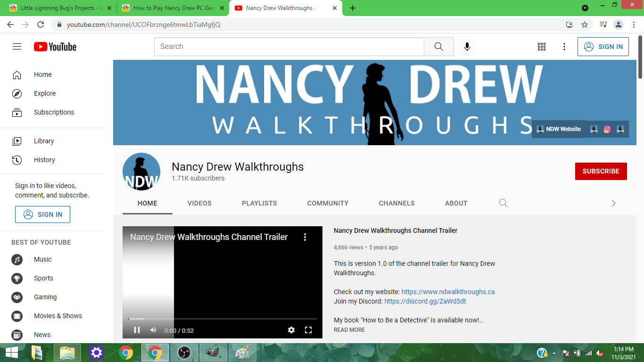
Task: Open GIMP from the taskbar
Action: (214, 353)
